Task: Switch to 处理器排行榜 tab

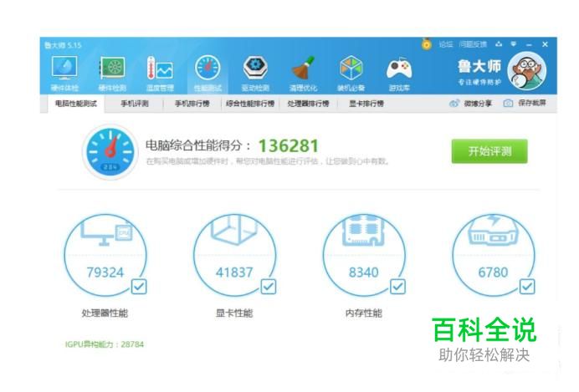Action: pyautogui.click(x=308, y=104)
